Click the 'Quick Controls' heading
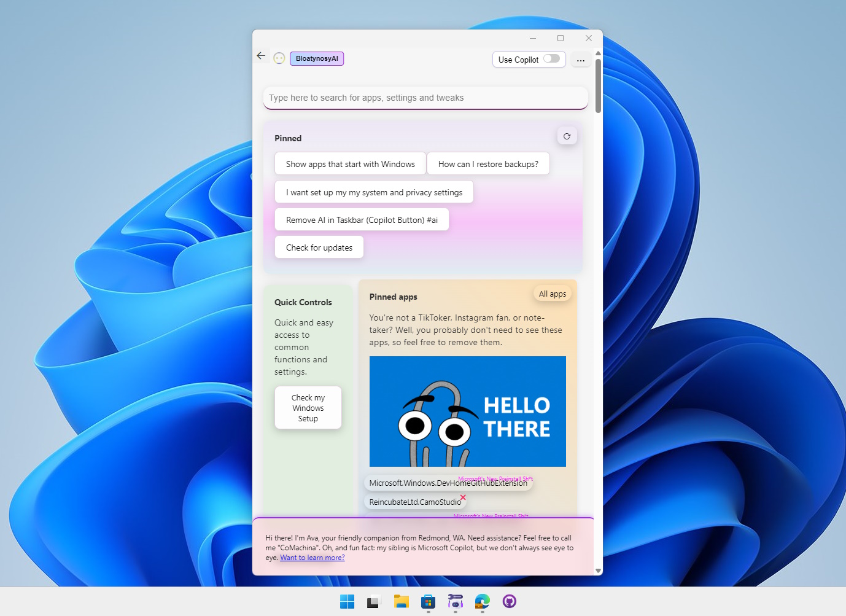Image resolution: width=846 pixels, height=616 pixels. coord(303,302)
